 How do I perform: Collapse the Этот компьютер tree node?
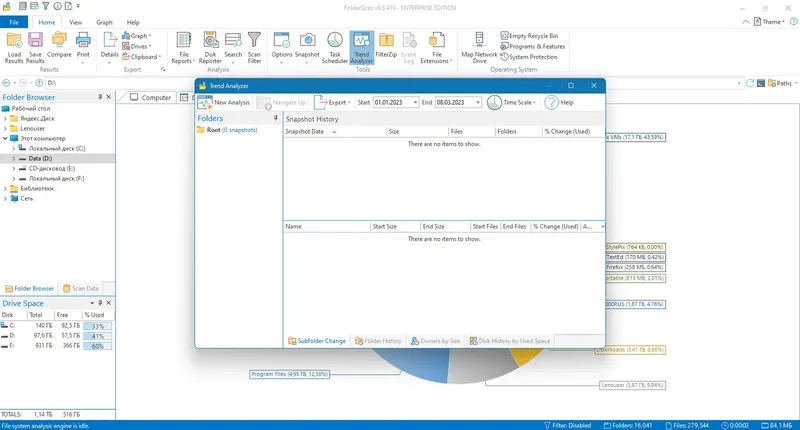[6, 138]
